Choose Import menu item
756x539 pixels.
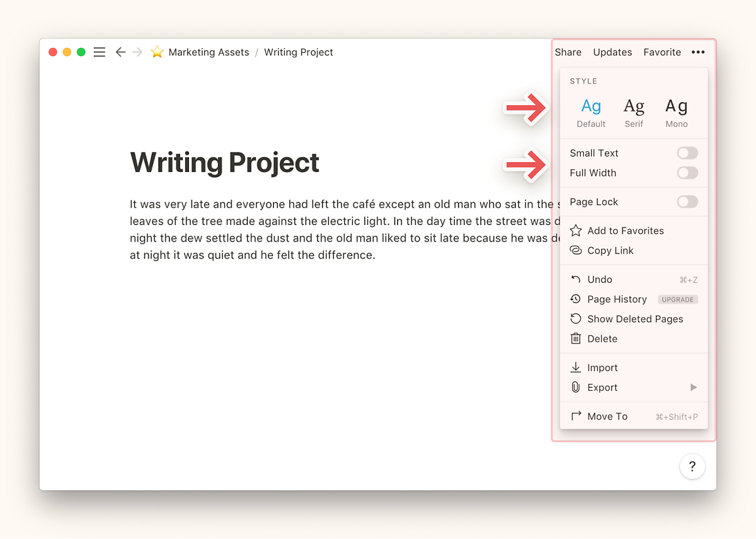coord(634,368)
